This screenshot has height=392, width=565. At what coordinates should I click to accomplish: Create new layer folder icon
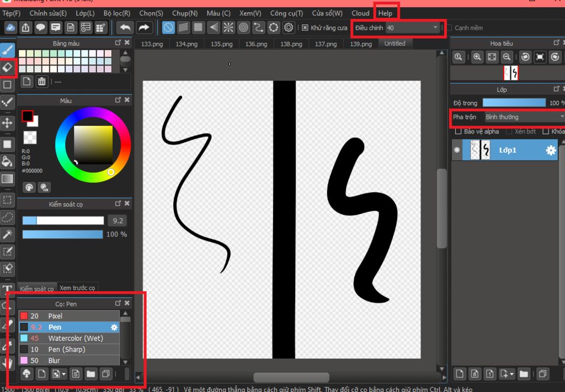click(524, 374)
